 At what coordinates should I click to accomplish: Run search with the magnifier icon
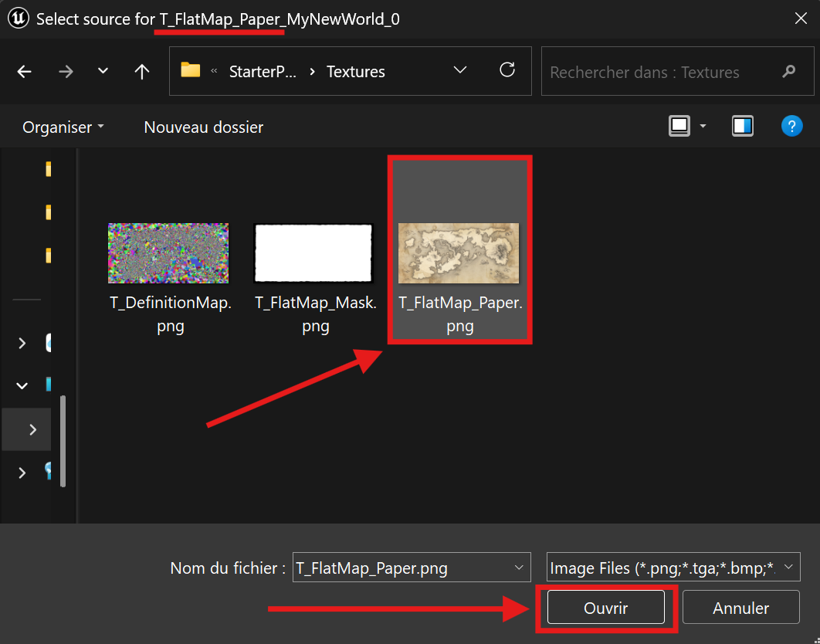(x=788, y=71)
